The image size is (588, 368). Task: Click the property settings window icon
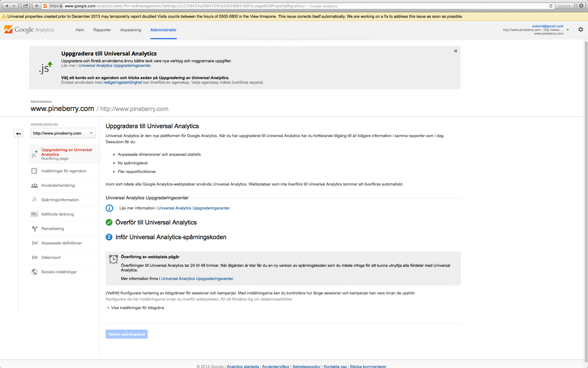(x=34, y=171)
